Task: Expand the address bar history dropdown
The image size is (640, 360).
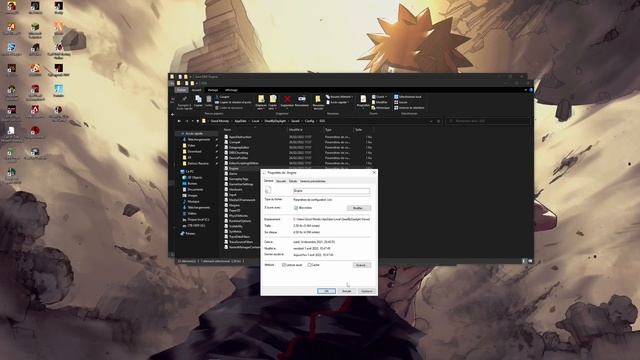Action: 431,121
